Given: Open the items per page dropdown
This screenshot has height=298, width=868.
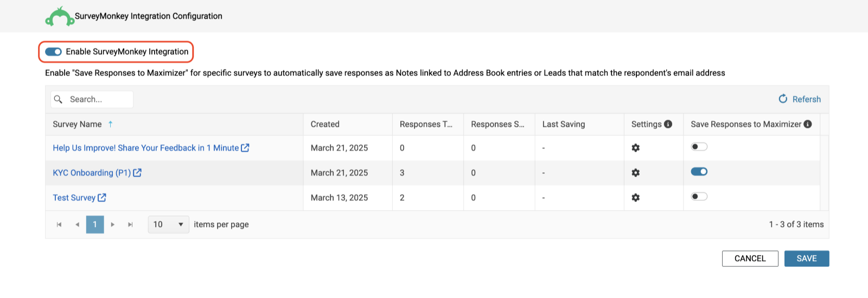Looking at the screenshot, I should pos(169,224).
